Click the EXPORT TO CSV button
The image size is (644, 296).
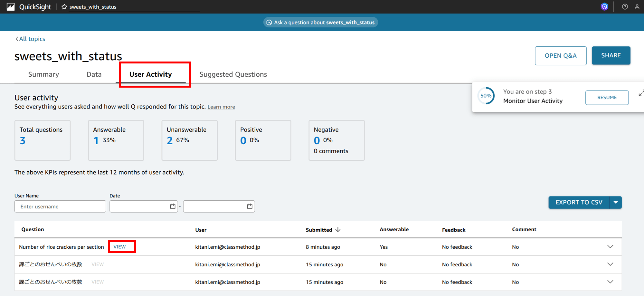579,202
